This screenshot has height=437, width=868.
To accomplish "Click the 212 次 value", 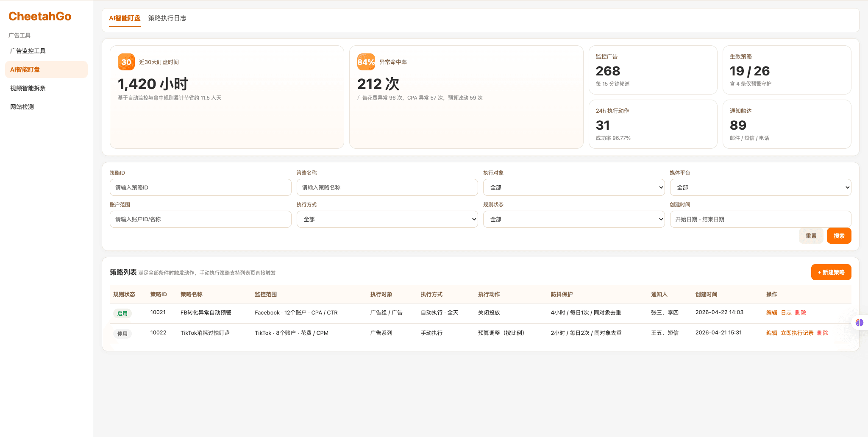I will coord(378,84).
